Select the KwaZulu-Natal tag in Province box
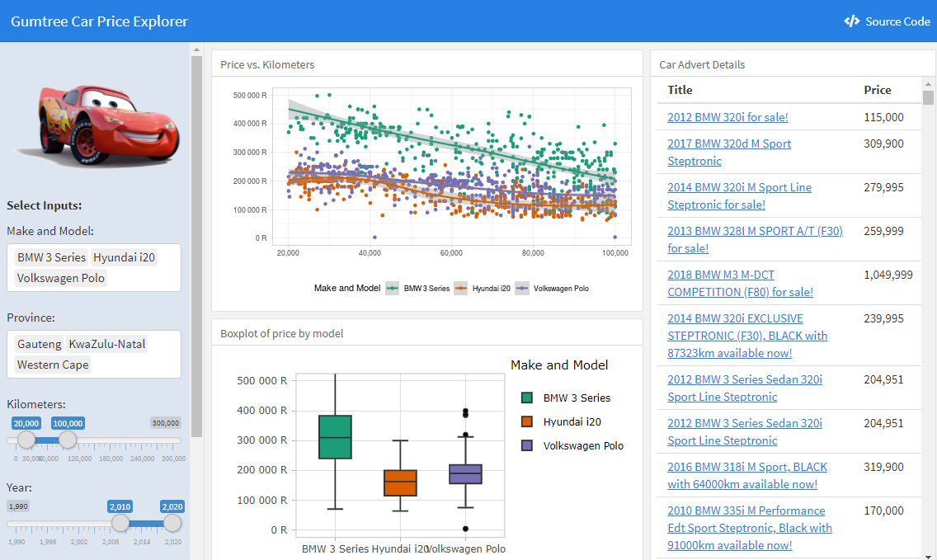 tap(107, 344)
